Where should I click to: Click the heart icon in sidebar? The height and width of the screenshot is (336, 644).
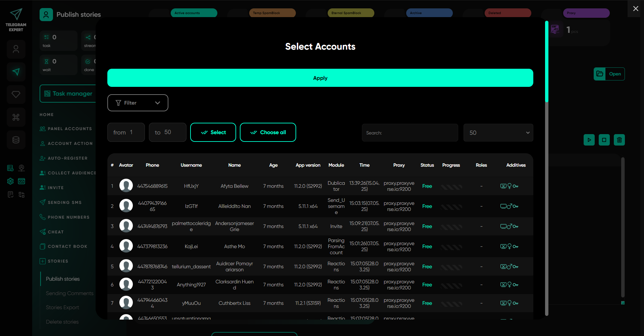tap(16, 95)
